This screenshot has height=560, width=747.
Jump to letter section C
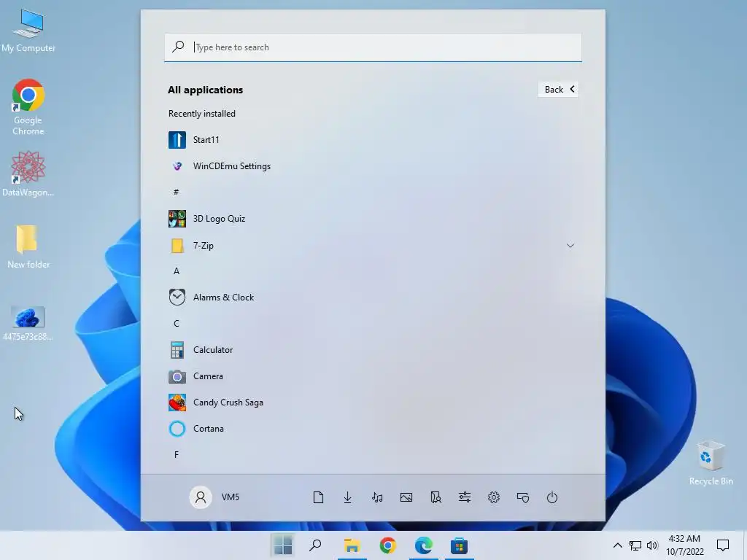click(x=177, y=323)
